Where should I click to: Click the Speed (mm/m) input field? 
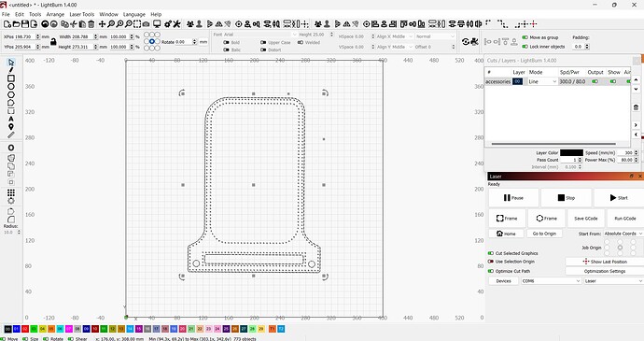tap(625, 152)
